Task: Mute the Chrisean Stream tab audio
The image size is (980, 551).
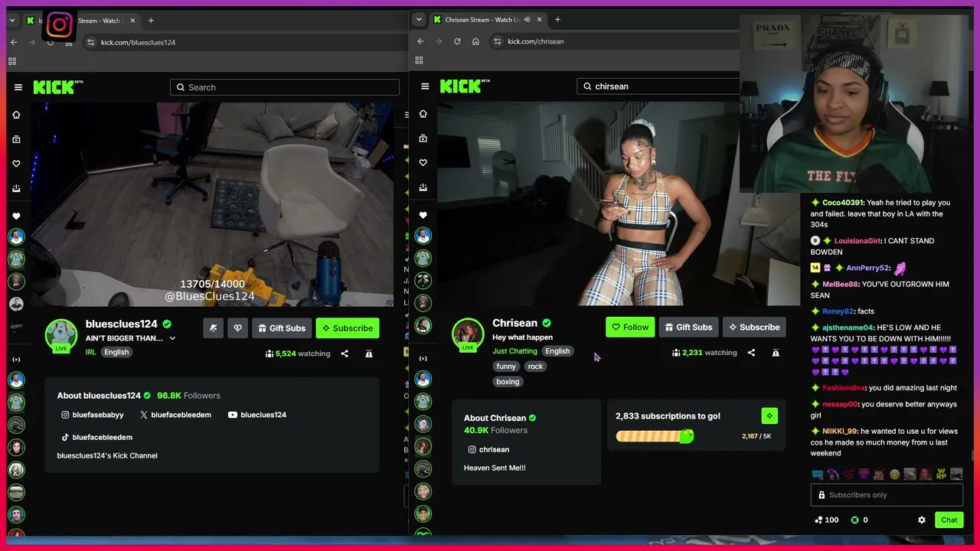Action: click(527, 20)
